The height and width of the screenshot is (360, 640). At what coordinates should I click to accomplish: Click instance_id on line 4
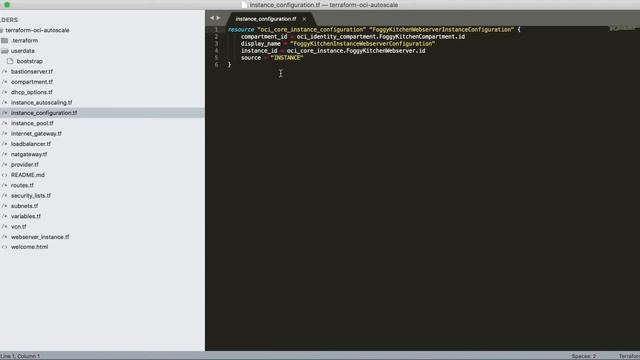click(259, 51)
